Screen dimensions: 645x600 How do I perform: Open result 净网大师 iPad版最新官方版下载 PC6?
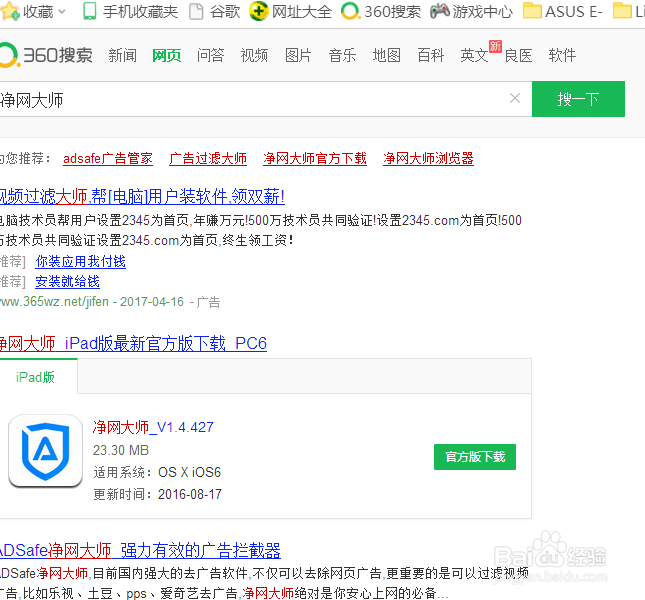pyautogui.click(x=133, y=343)
